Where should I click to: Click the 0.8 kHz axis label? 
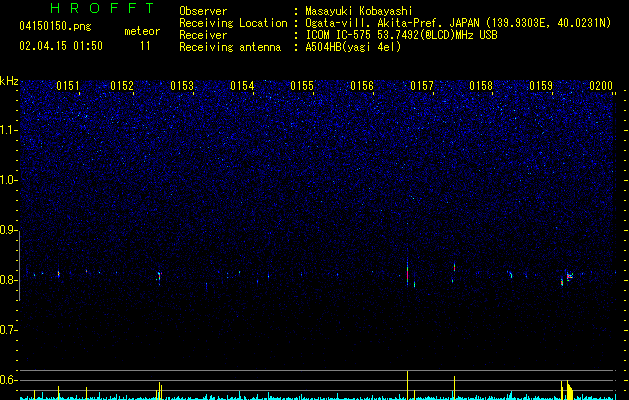(x=9, y=280)
